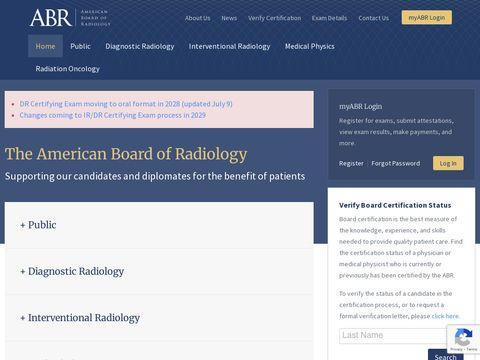The image size is (480, 360).
Task: Expand the Interventional Radiology section
Action: (x=159, y=318)
